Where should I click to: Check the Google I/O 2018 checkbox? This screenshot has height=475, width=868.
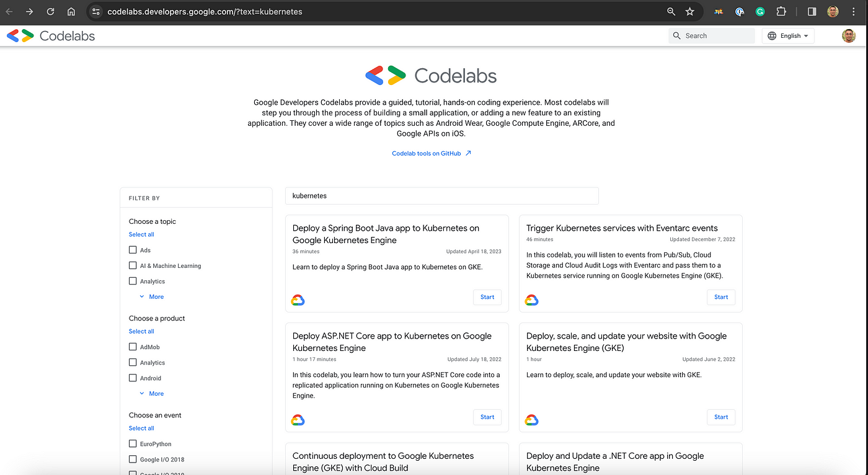[133, 459]
